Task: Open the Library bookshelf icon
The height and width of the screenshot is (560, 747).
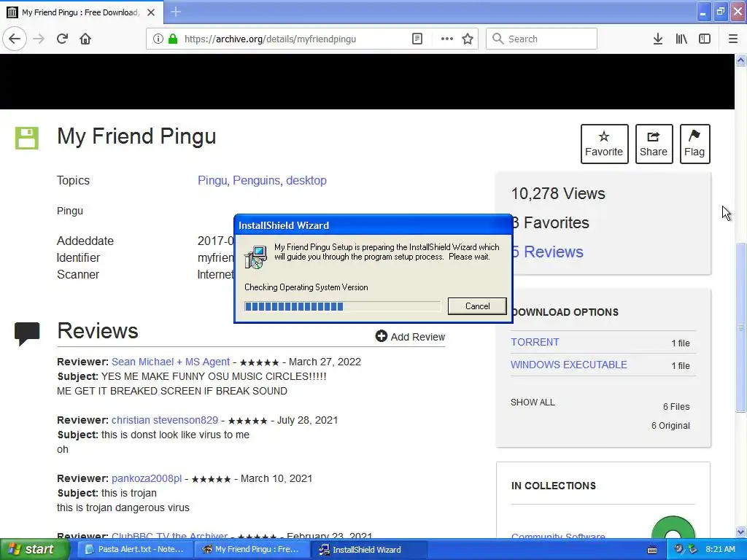Action: point(681,39)
